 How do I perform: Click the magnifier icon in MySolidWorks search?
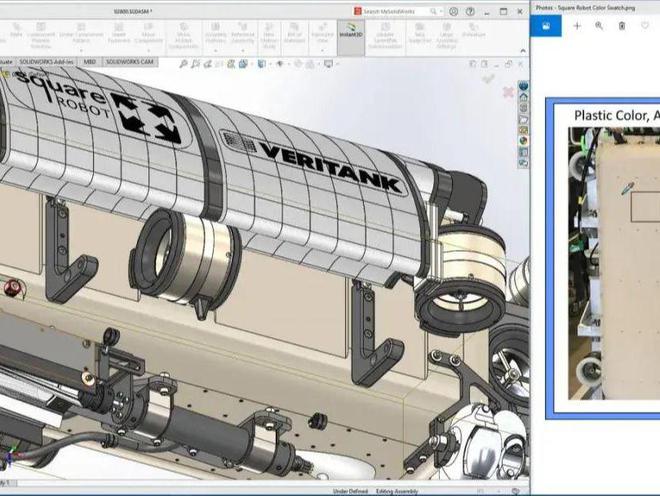pos(433,12)
